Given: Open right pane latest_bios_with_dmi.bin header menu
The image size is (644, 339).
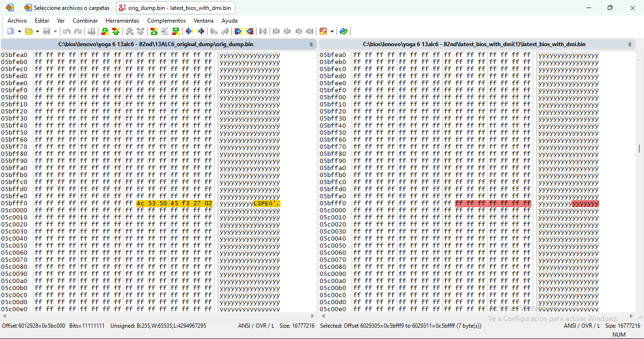Looking at the screenshot, I should pos(629,44).
